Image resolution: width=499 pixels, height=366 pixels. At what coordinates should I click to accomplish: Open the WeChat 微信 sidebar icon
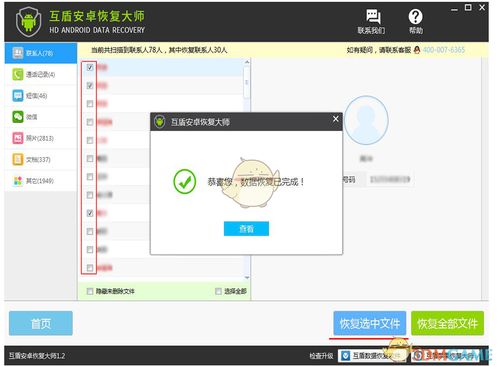click(18, 117)
